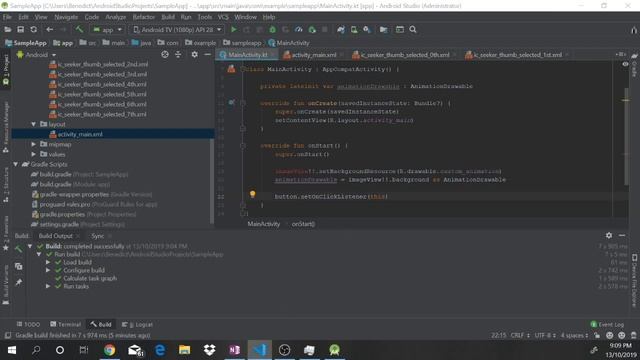Run the app with green play button
The image size is (640, 360).
point(233,29)
